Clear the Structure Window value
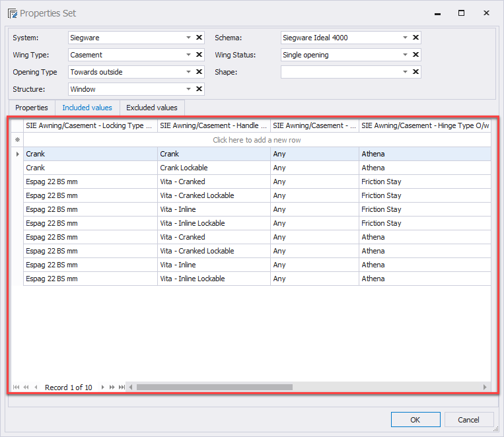 click(x=199, y=89)
